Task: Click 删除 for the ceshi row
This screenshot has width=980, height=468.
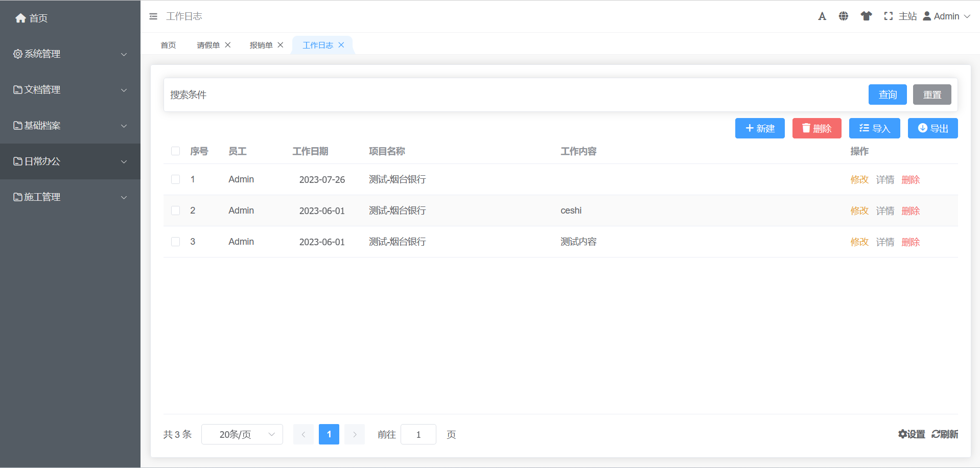Action: coord(911,210)
